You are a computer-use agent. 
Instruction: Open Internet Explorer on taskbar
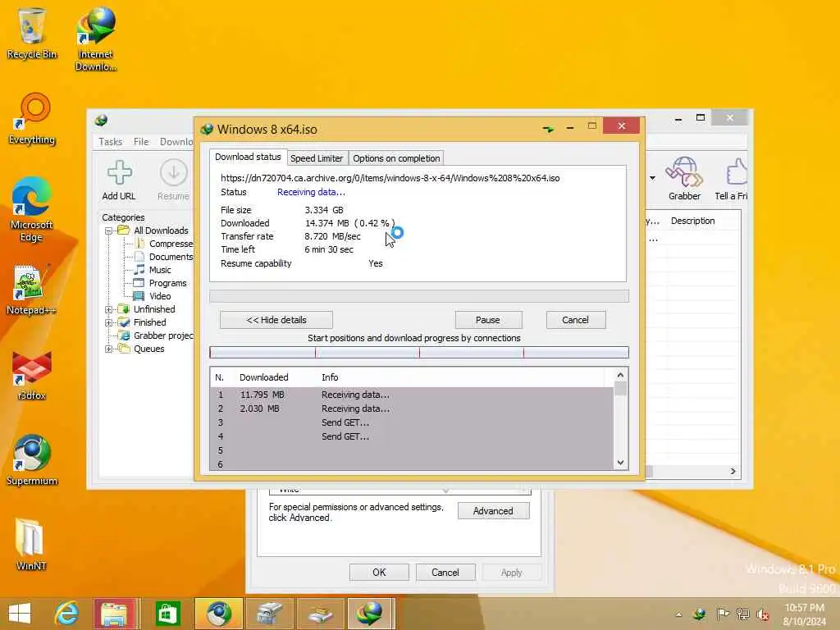click(67, 614)
